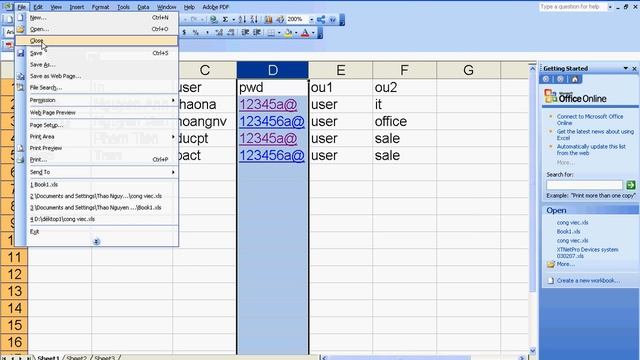Click Automatically update this list link
Viewport: 640px width, 360px height.
591,149
